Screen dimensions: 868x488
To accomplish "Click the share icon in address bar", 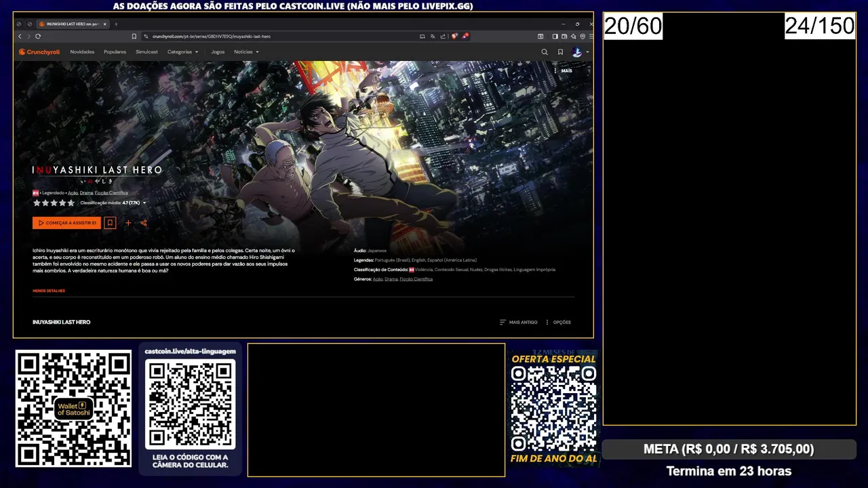I will pos(443,36).
